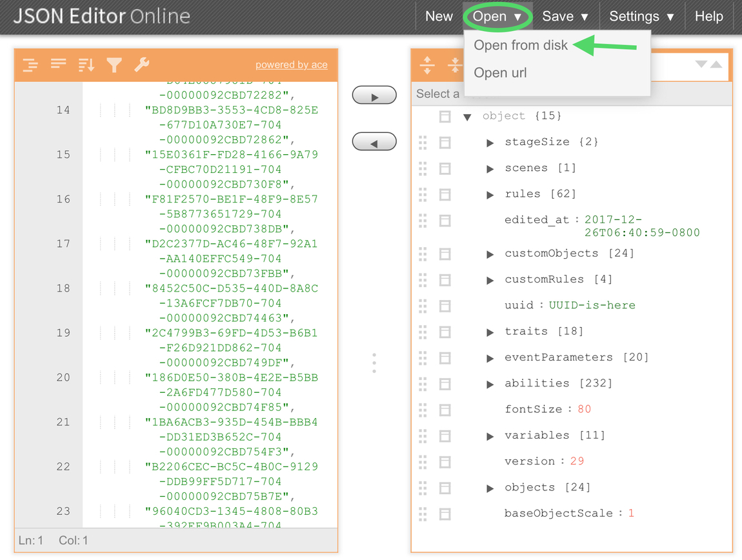Expand the customObjects [24] node

(x=490, y=255)
